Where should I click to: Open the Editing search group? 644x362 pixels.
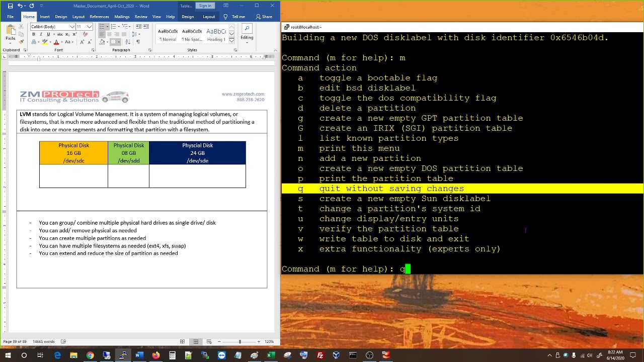[x=247, y=34]
